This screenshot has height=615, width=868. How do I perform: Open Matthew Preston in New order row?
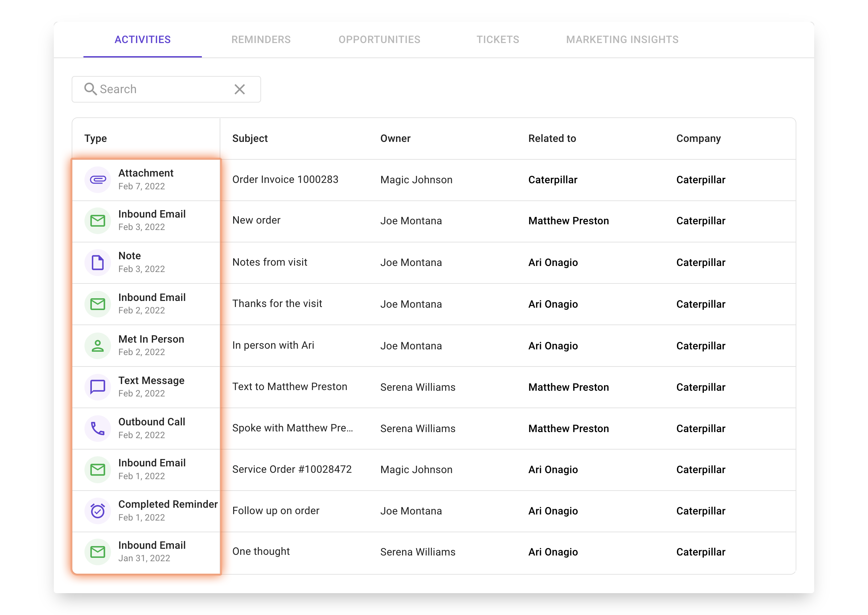point(568,221)
